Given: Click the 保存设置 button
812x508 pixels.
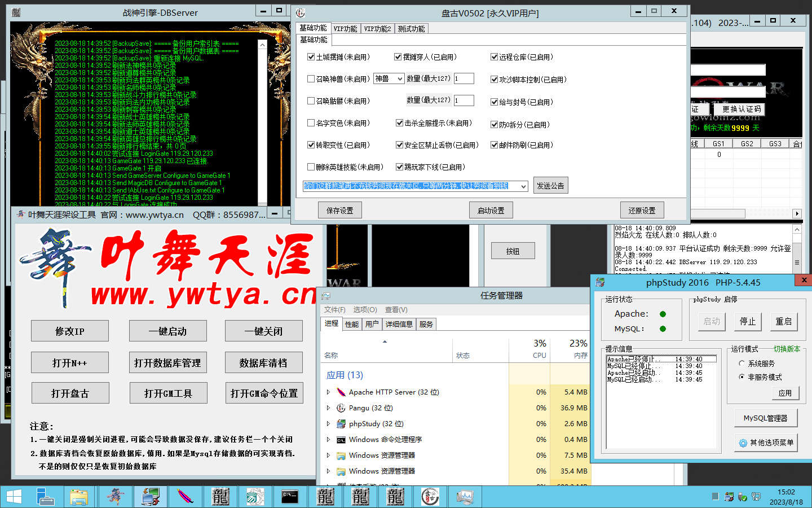Looking at the screenshot, I should [340, 210].
